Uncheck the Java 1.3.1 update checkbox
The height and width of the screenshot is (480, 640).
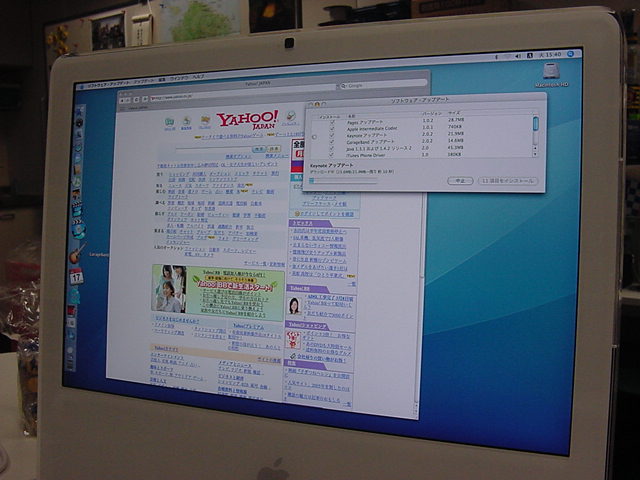pos(331,149)
